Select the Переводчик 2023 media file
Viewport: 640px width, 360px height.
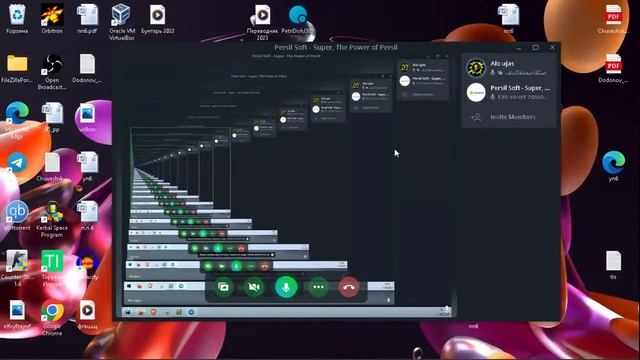point(262,21)
